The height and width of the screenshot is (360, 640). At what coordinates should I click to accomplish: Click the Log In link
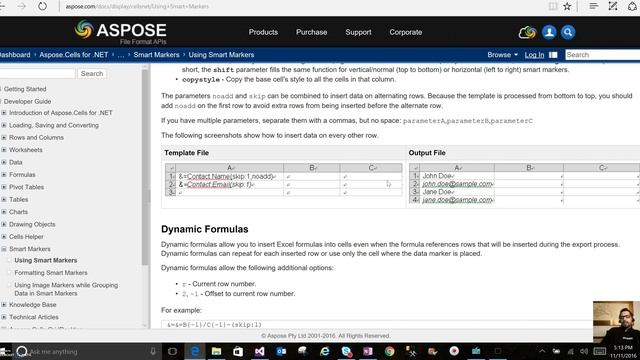tap(534, 55)
